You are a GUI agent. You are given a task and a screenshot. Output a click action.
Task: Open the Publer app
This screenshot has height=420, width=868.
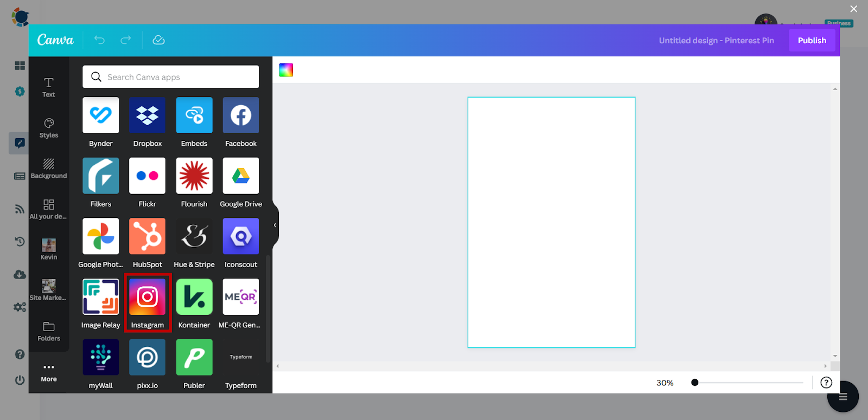tap(194, 357)
